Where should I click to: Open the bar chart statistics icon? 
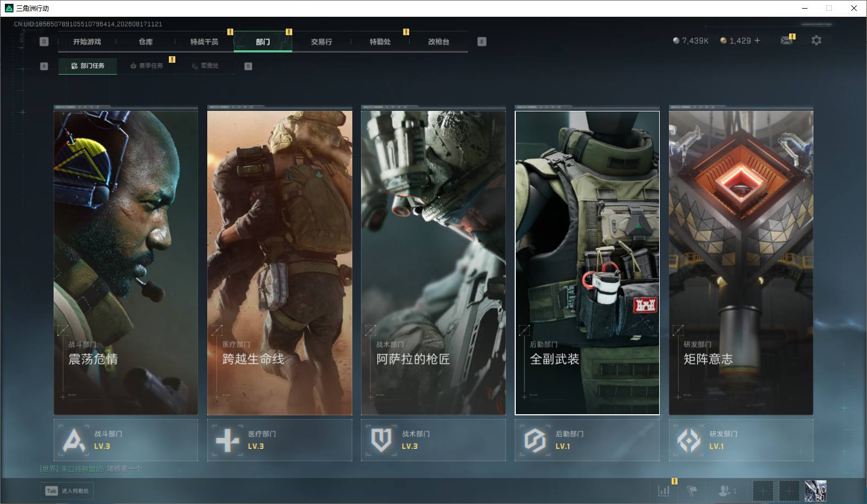(x=664, y=490)
